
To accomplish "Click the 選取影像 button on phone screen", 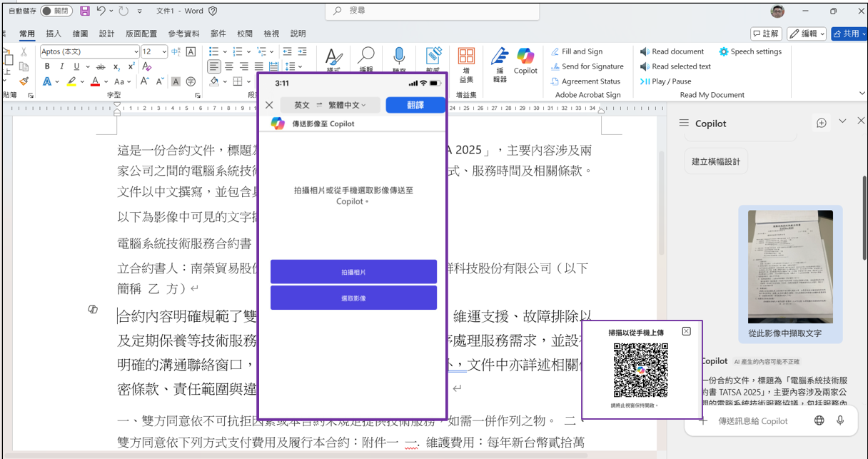I will click(x=353, y=298).
